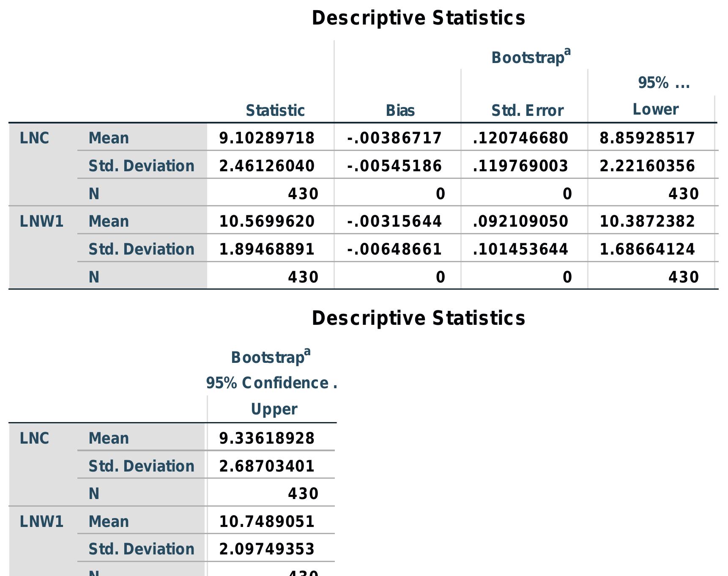Image resolution: width=728 pixels, height=576 pixels.
Task: Click the LNW1 row label in top table
Action: [x=41, y=222]
